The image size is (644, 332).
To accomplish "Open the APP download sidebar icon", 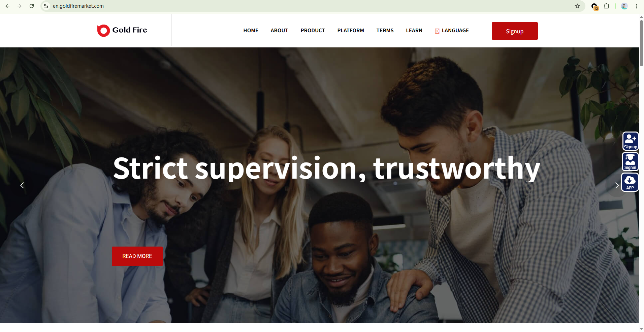I will tap(630, 182).
